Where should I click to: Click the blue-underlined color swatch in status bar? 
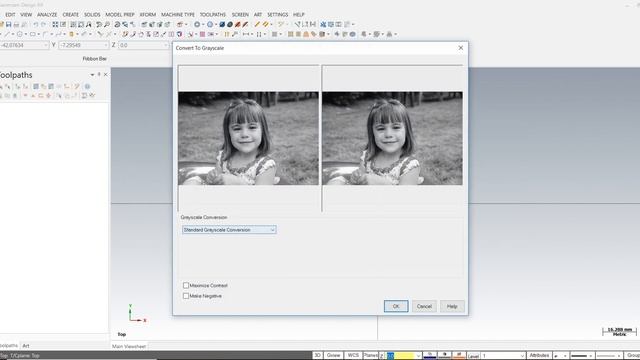coord(430,355)
